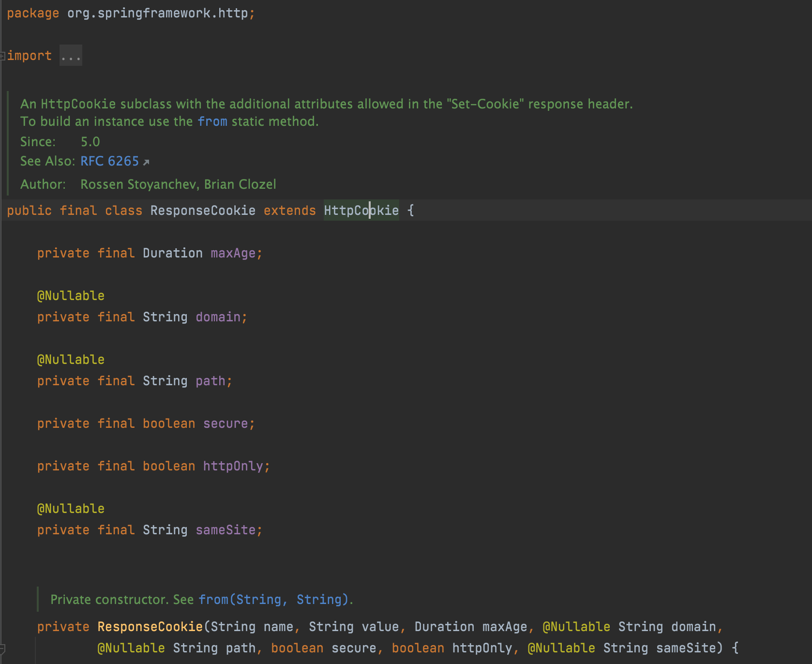Toggle the fold marker beside the constructor's second parameter line
The height and width of the screenshot is (664, 812).
coord(2,649)
